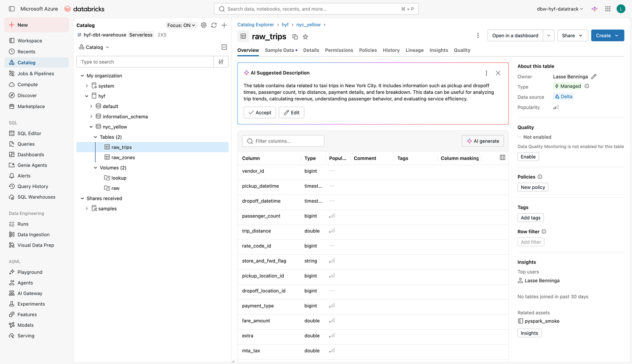Screen dimensions: 632x364
Task: Open the Lineage tab
Action: [415, 50]
